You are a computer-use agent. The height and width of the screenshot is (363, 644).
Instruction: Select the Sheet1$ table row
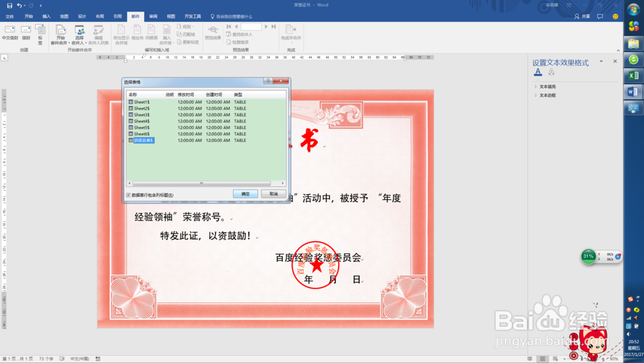(206, 102)
